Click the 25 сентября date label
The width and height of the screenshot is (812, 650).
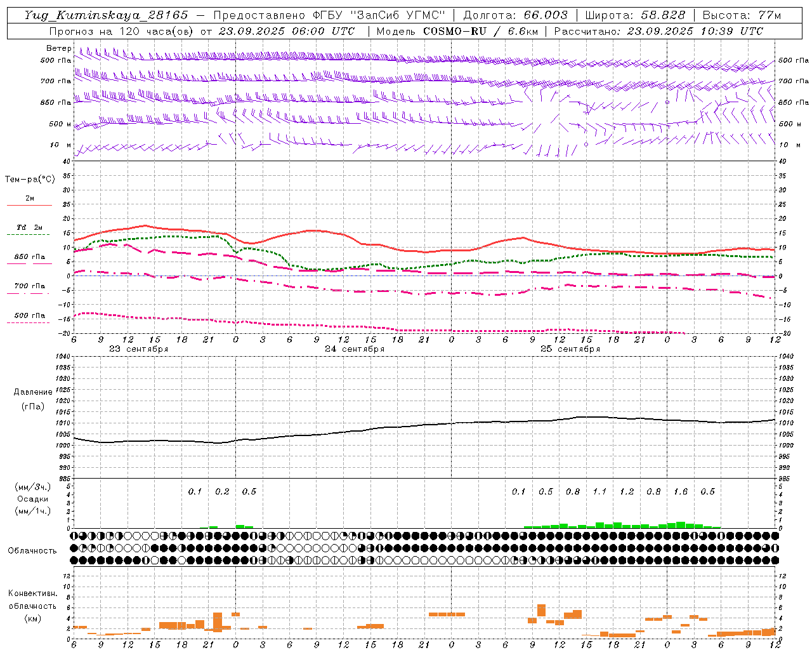(570, 348)
